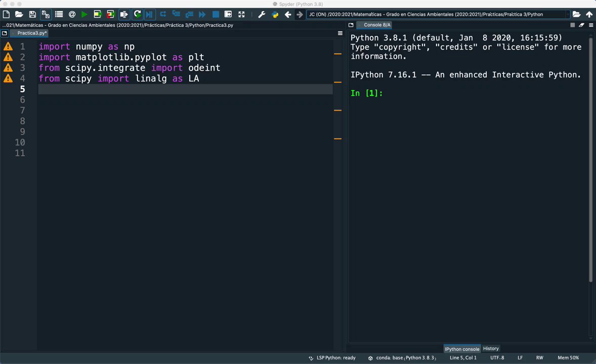Click the editor browse tabs button
The image size is (596, 364).
5,33
